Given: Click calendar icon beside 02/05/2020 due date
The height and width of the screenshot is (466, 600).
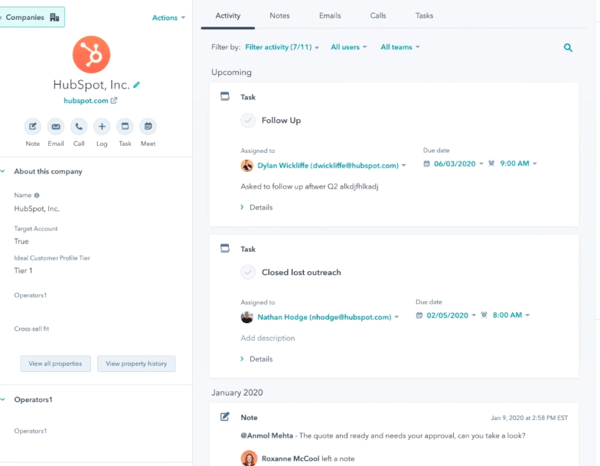Looking at the screenshot, I should tap(419, 315).
